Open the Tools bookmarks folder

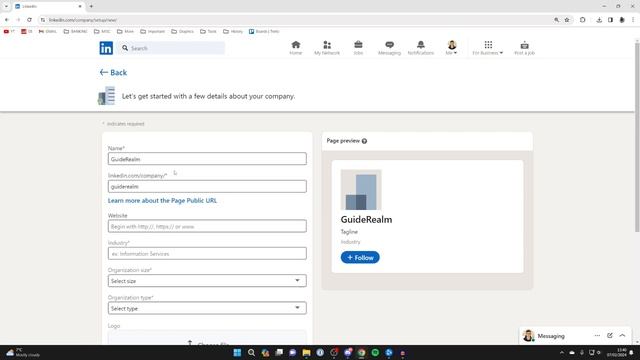point(208,31)
